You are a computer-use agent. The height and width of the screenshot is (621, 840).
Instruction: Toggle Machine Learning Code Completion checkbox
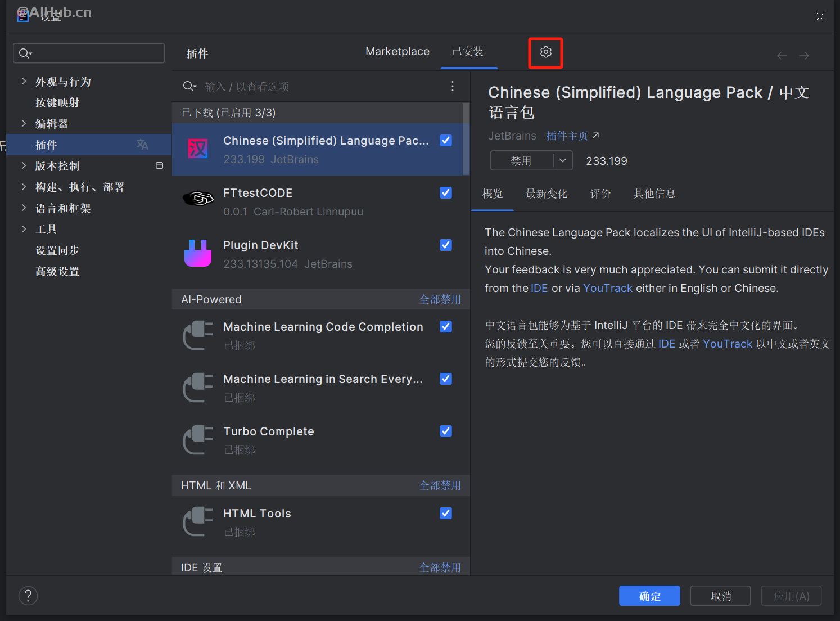coord(446,327)
